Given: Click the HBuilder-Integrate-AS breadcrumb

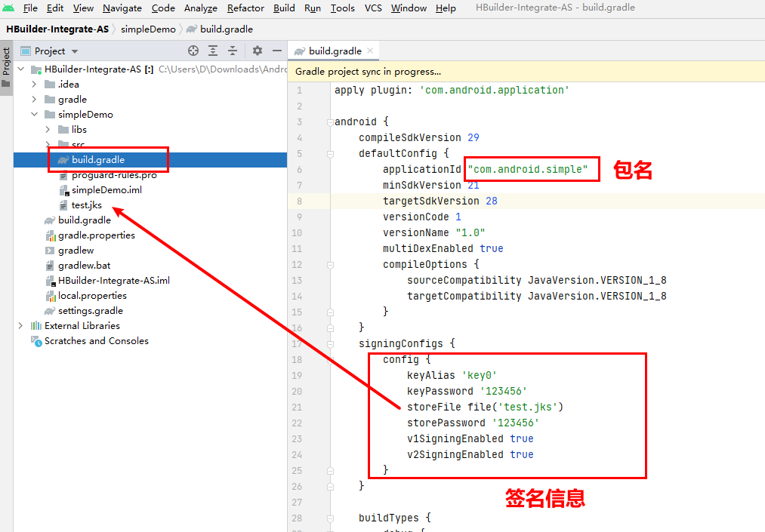Looking at the screenshot, I should [57, 29].
